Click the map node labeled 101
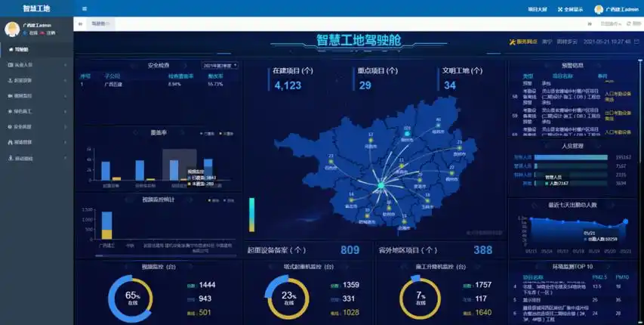 [x=407, y=133]
